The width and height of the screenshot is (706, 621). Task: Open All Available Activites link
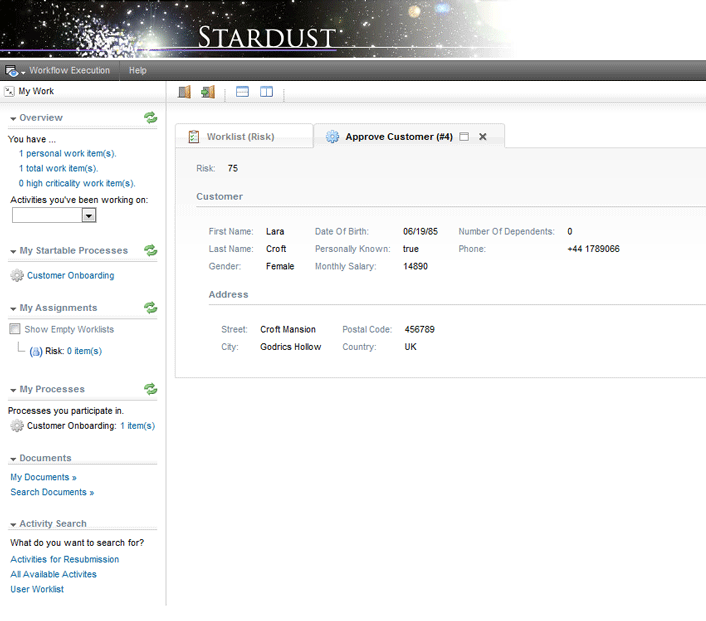point(54,574)
